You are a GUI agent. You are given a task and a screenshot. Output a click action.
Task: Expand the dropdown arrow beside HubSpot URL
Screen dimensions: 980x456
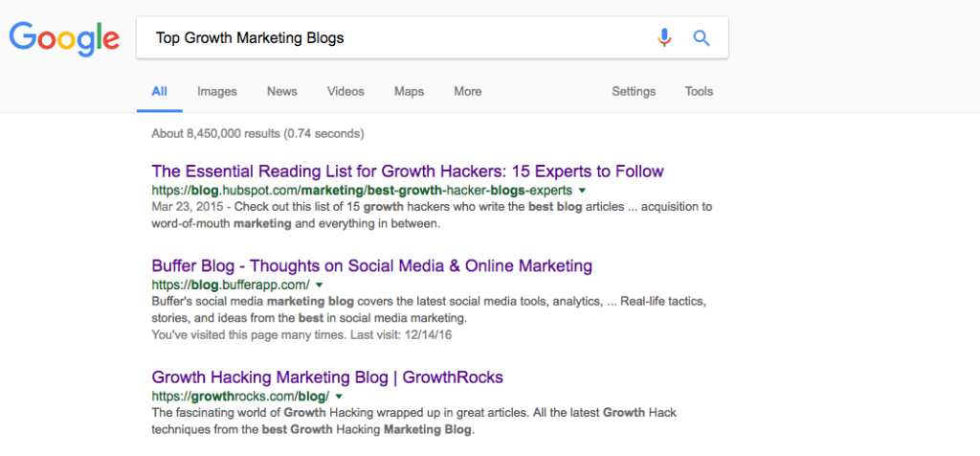582,191
